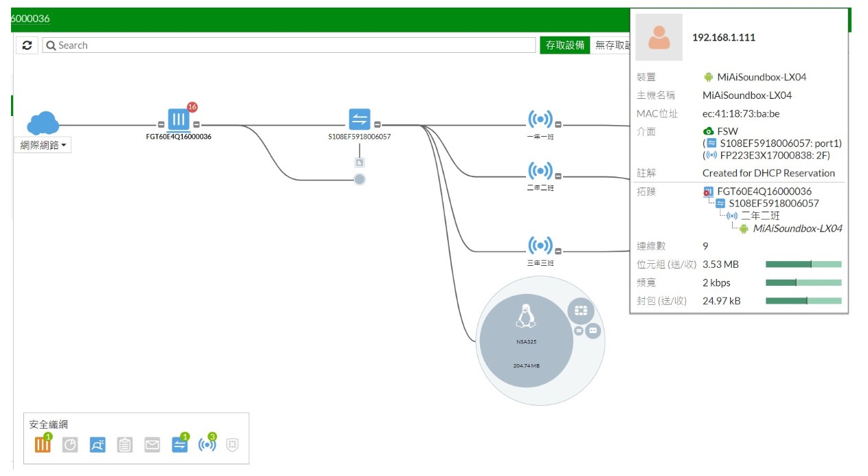Screen dimensions: 868x476
Task: Click the MAC address ec:41:18:73:ba:be
Action: tap(741, 113)
